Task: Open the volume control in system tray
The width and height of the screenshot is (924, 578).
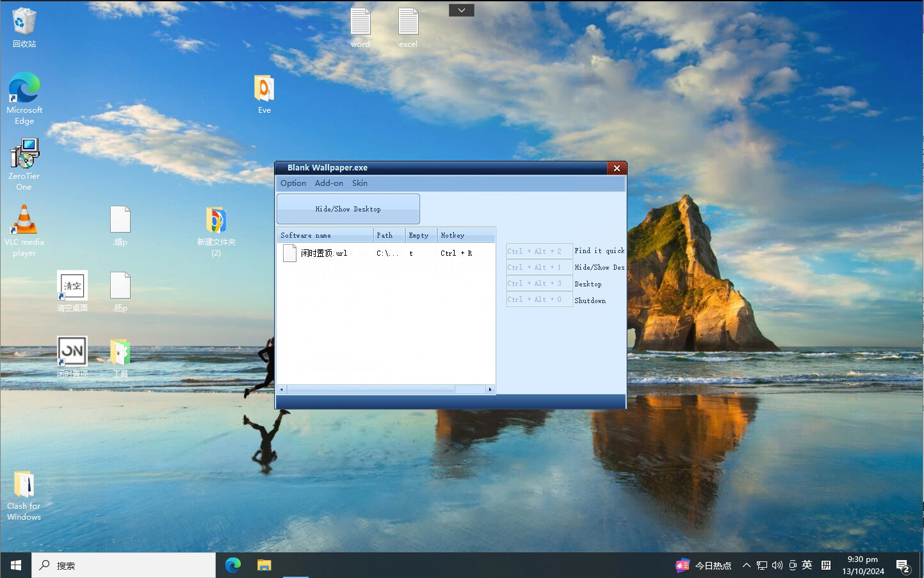Action: [x=777, y=565]
